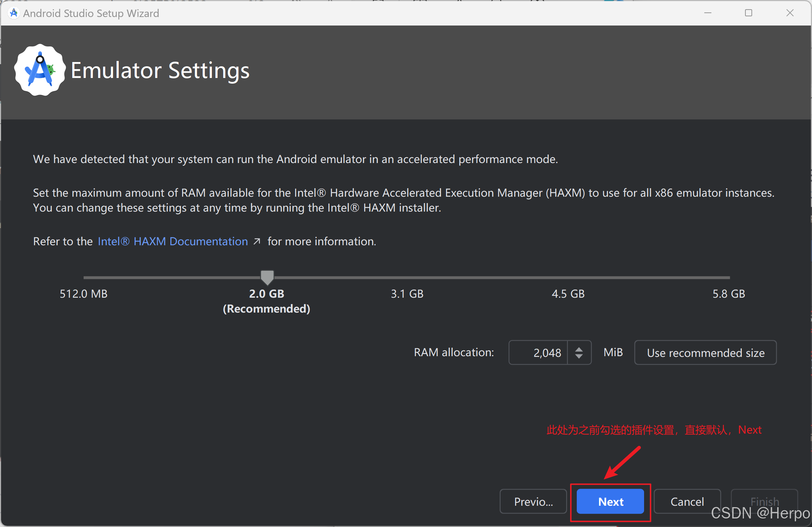Image resolution: width=812 pixels, height=527 pixels.
Task: Click the RAM slider thumb handle
Action: (x=267, y=277)
